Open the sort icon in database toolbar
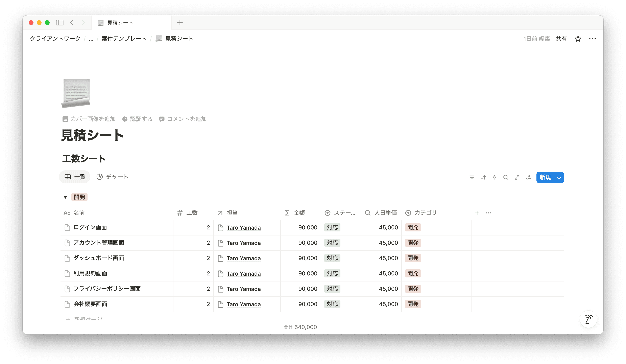Image resolution: width=626 pixels, height=364 pixels. (x=483, y=177)
